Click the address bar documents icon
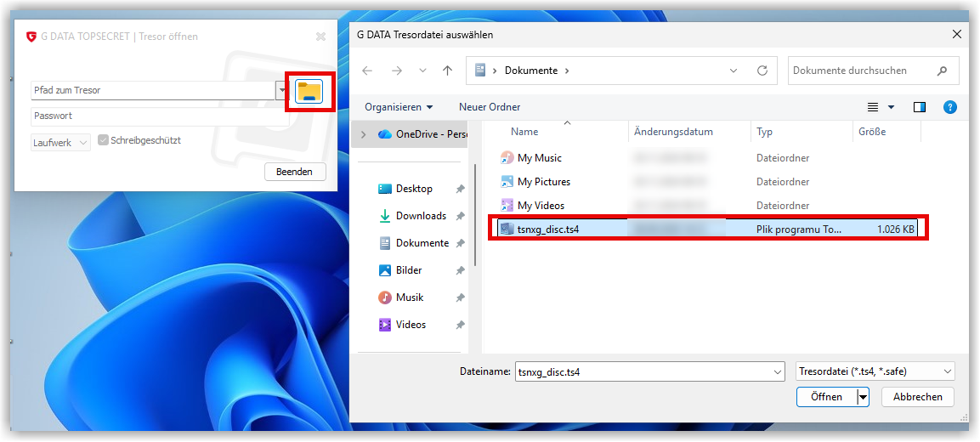Screen dimensions: 980x442 (480, 71)
